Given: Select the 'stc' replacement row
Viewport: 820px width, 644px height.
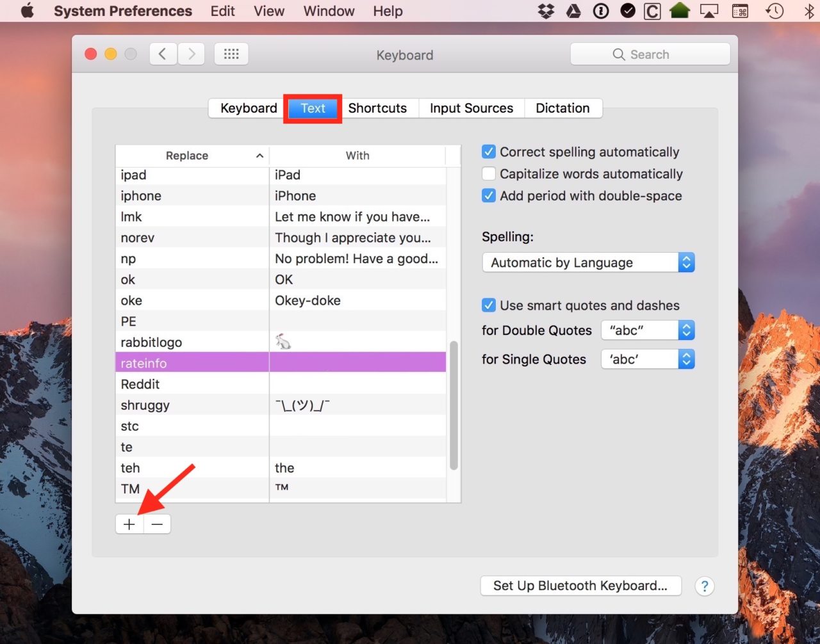Looking at the screenshot, I should click(281, 426).
